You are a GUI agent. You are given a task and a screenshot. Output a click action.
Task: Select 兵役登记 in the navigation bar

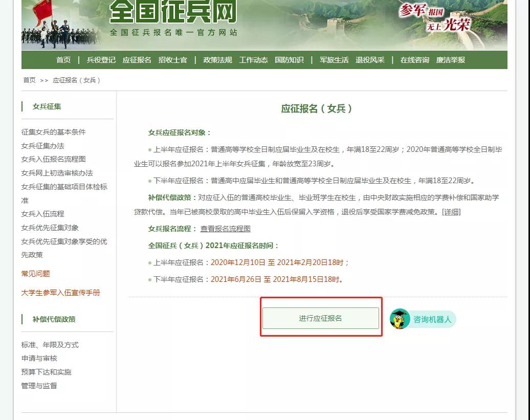[101, 60]
